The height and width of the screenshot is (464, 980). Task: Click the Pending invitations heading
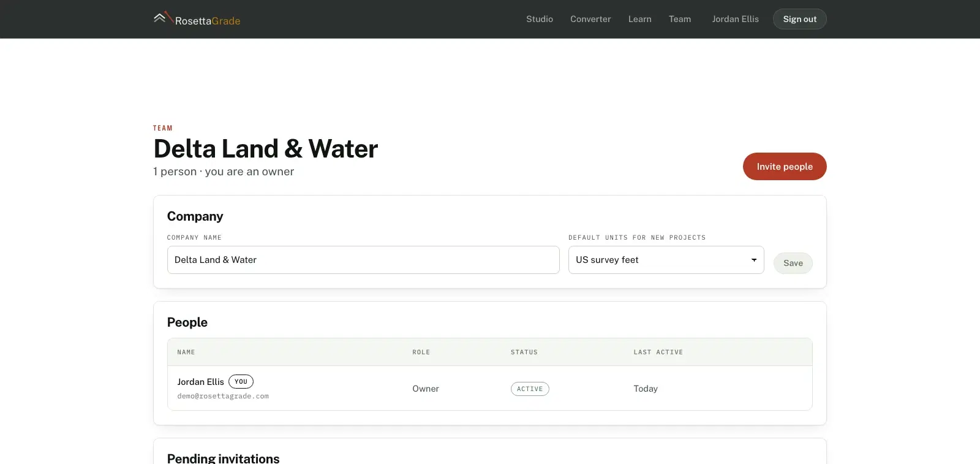[224, 458]
